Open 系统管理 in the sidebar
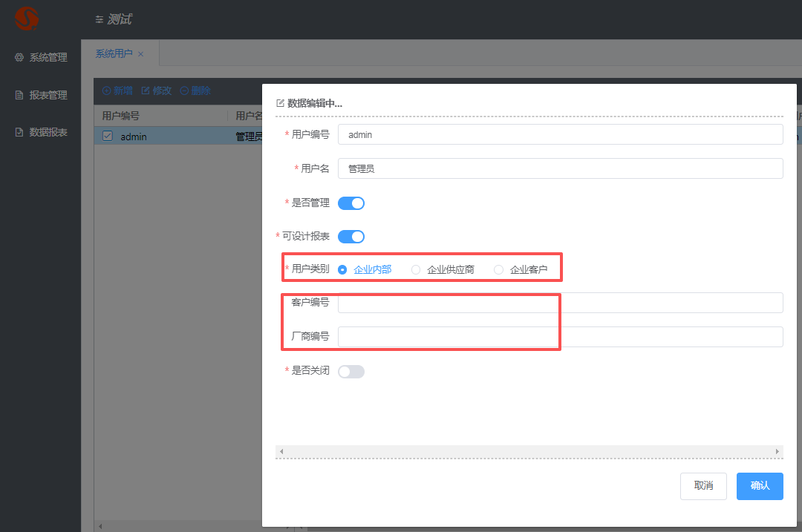This screenshot has height=532, width=802. coord(41,57)
